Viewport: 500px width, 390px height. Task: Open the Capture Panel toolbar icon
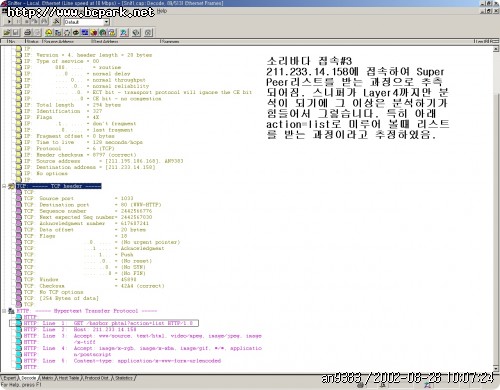124,32
